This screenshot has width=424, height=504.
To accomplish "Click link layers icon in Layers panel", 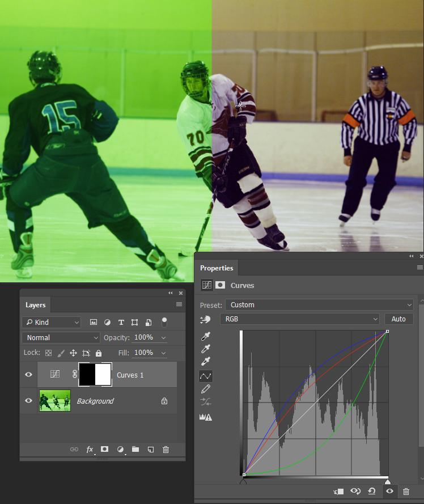I will pos(74,450).
